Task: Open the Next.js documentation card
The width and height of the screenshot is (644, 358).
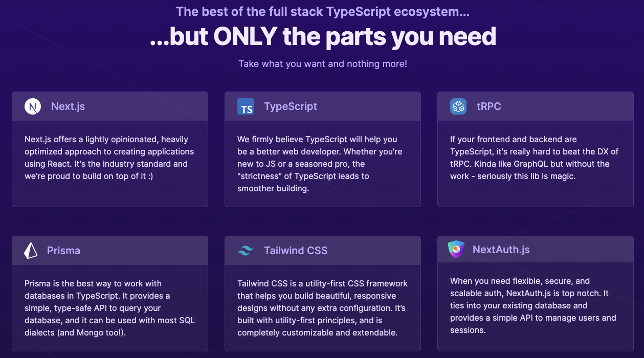Action: (109, 148)
